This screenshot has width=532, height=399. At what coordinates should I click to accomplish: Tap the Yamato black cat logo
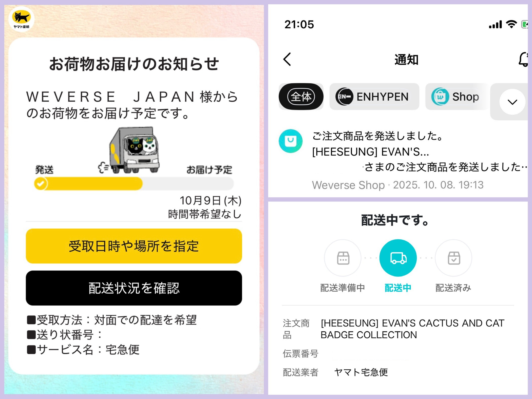22,20
